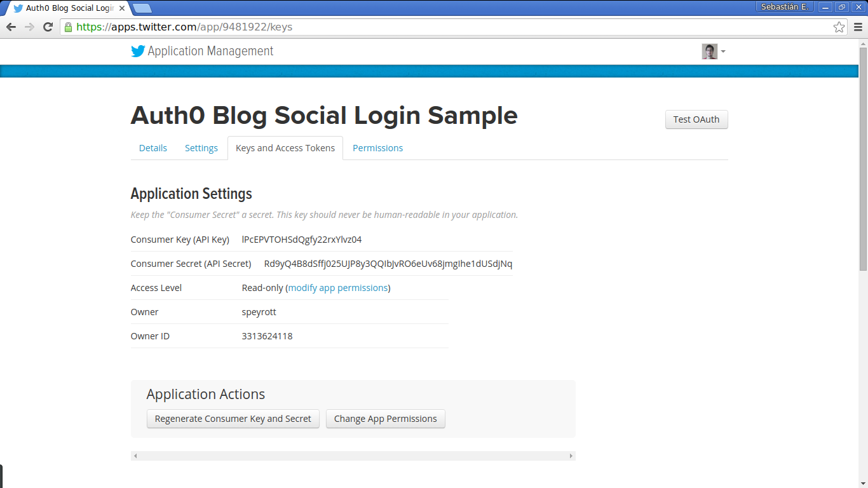This screenshot has height=488, width=868.
Task: Open a new browser tab
Action: click(142, 8)
